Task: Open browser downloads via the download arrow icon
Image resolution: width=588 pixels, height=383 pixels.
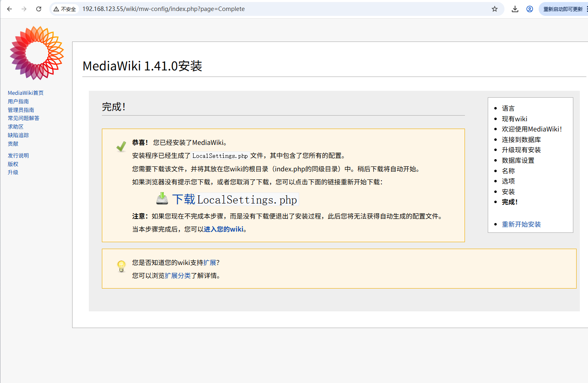Action: coord(515,9)
